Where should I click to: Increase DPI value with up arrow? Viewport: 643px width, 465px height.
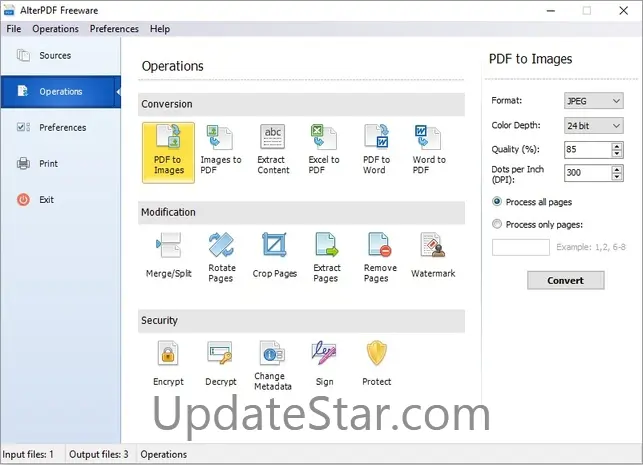tap(617, 169)
